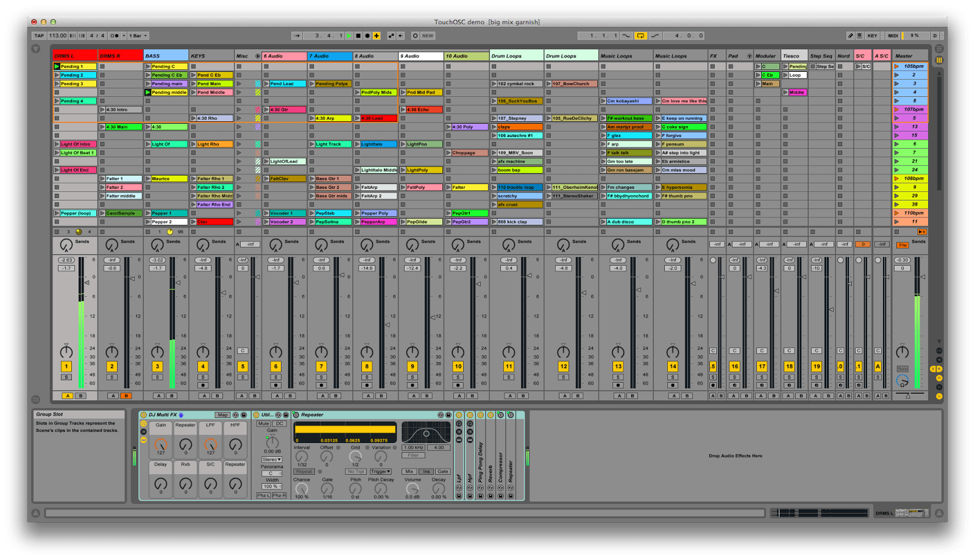Toggle the DJ Multi FX device activator
The image size is (975, 560).
pos(144,415)
